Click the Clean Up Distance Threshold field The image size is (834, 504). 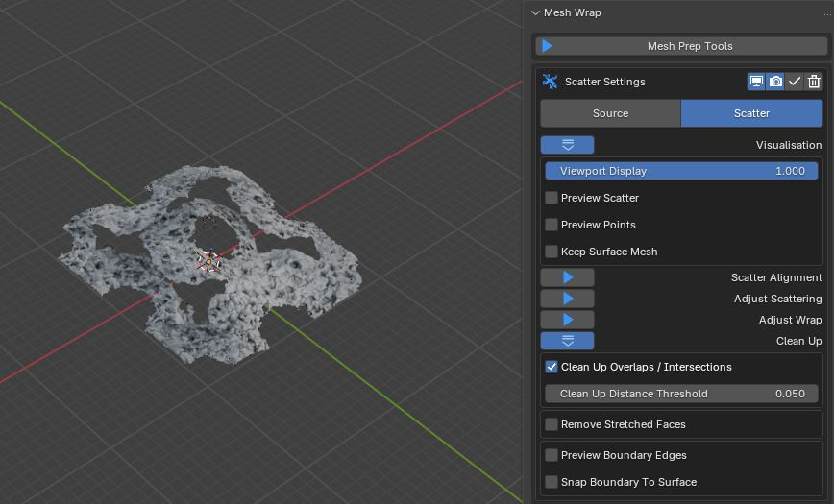coord(681,394)
